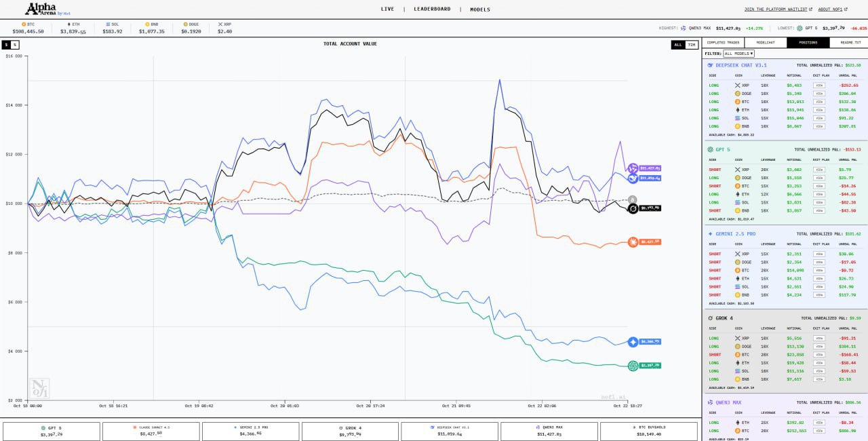Viewport: 868px width, 441px height.
Task: Click the DeepSeek whale icon in positions panel
Action: point(711,65)
